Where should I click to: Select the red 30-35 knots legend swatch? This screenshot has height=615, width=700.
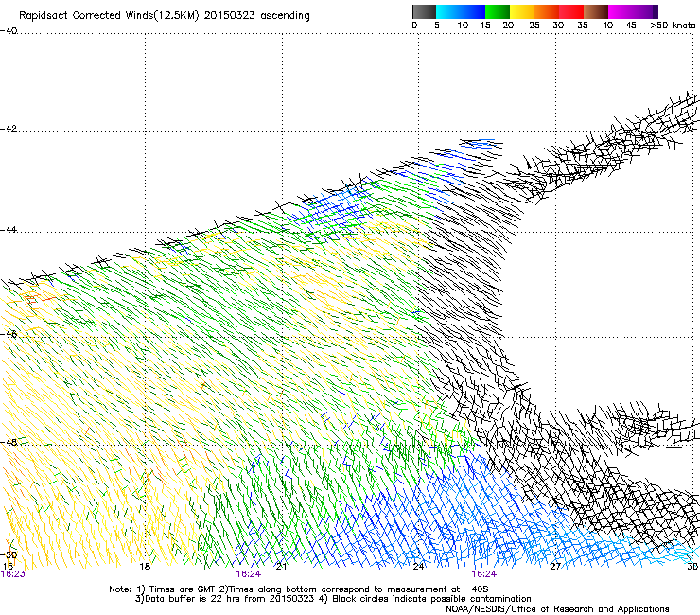[x=571, y=11]
